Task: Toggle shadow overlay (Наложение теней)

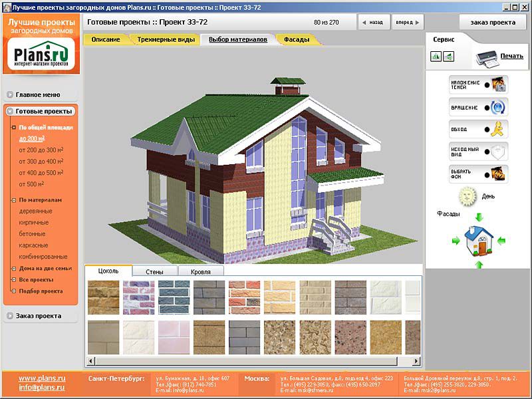Action: [497, 84]
